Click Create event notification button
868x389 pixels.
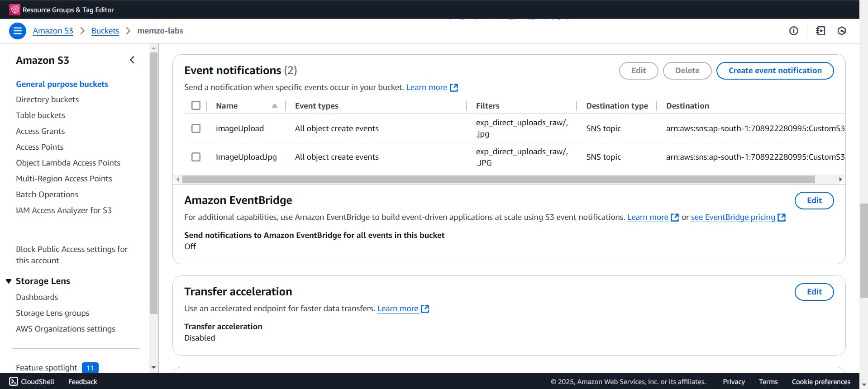coord(775,71)
